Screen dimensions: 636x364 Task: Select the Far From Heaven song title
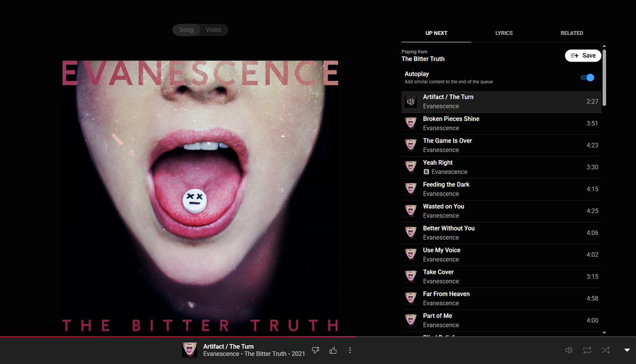click(x=446, y=294)
